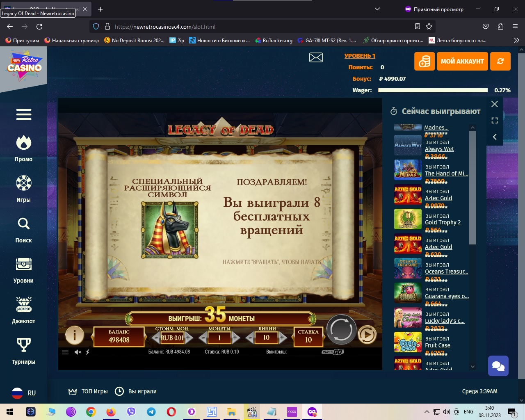Click the winners list scrollbar
The width and height of the screenshot is (525, 420).
472,188
